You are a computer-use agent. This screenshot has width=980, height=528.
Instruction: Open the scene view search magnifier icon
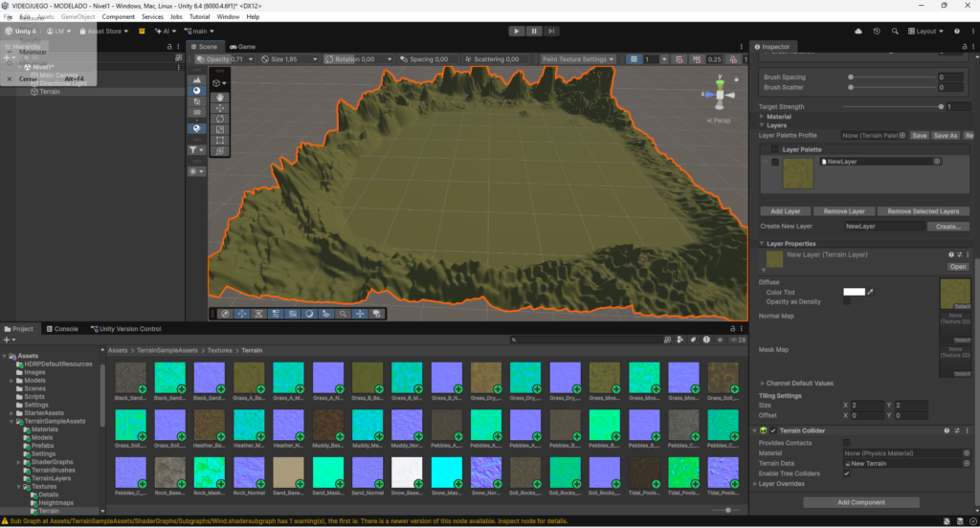coord(343,314)
